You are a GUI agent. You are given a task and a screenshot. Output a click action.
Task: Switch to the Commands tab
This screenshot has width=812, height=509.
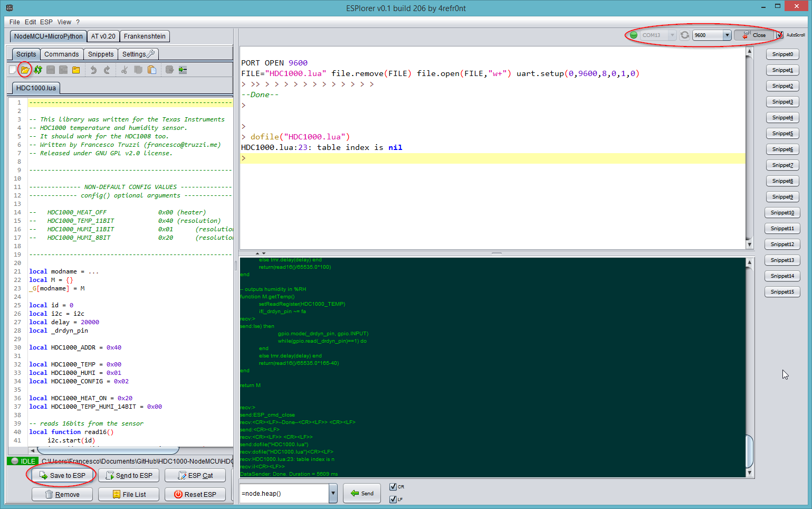pos(61,54)
